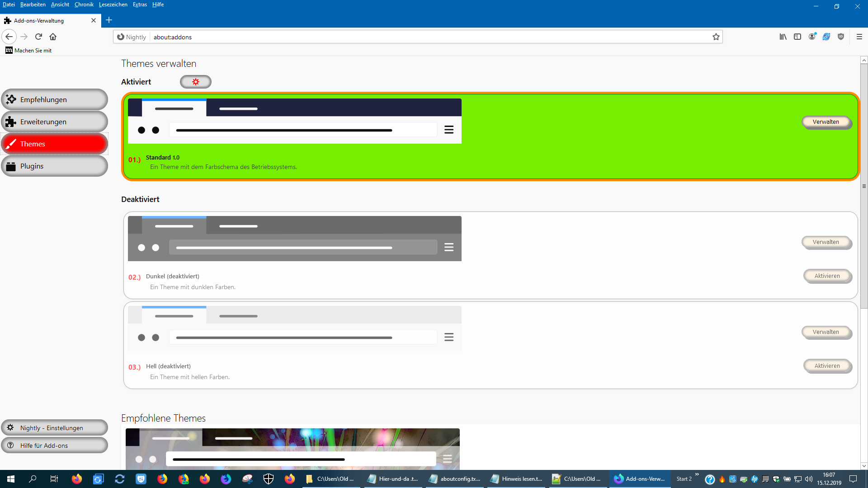Click the uBlock Origin shield icon

click(x=841, y=37)
